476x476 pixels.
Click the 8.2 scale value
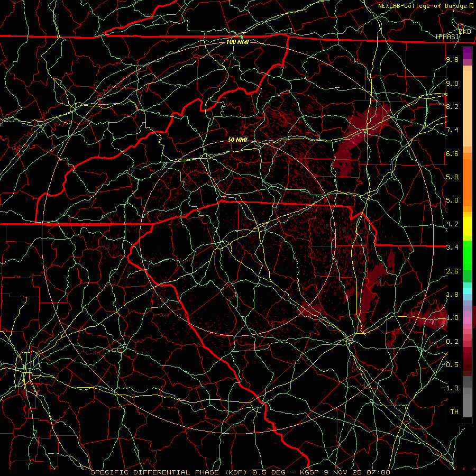pos(452,106)
